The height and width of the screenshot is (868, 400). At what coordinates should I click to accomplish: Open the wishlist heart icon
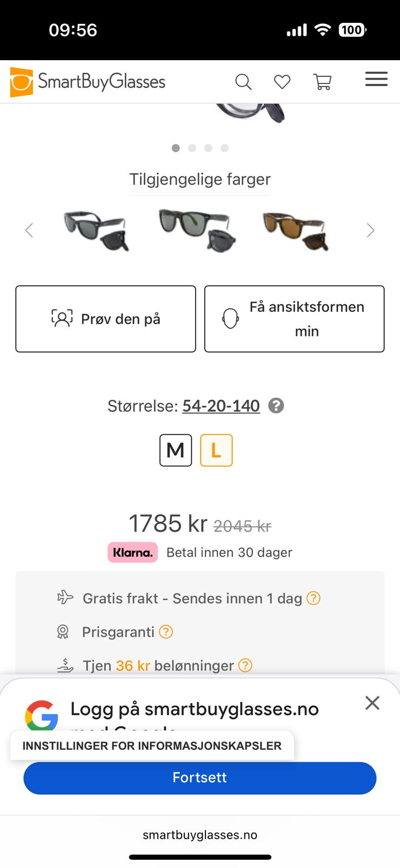coord(282,82)
